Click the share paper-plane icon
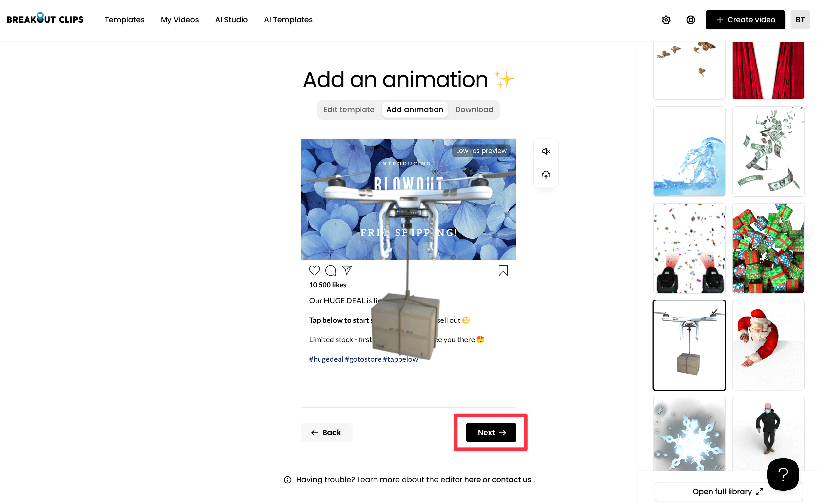Screen dimensions: 817x504 tap(347, 270)
